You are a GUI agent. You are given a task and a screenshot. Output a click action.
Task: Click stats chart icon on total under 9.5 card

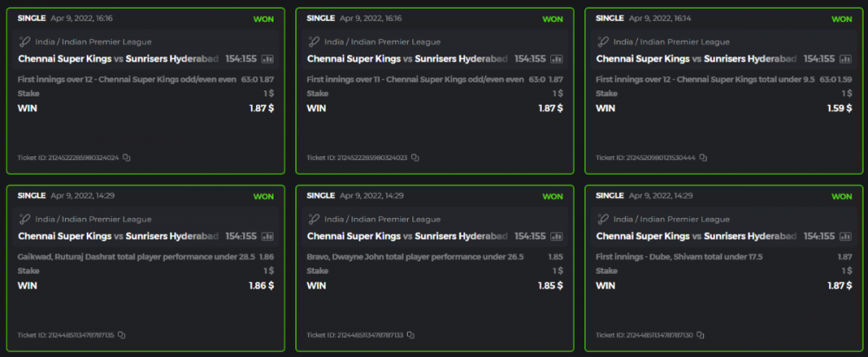click(845, 59)
